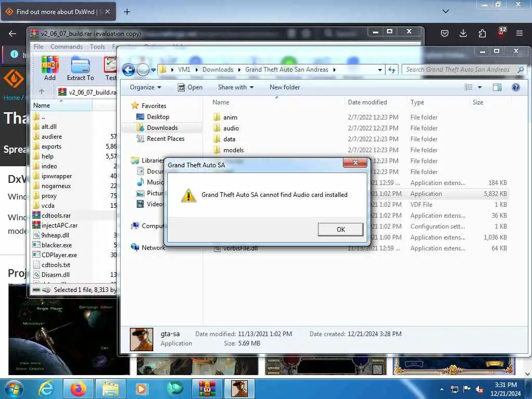Switch to the gta-sa taskbar item
This screenshot has width=532, height=399.
coord(239,389)
